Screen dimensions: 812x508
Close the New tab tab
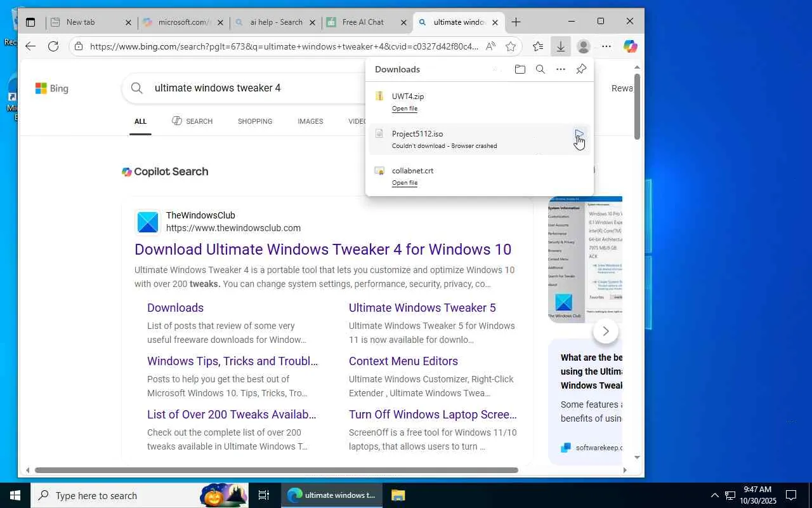pos(128,22)
